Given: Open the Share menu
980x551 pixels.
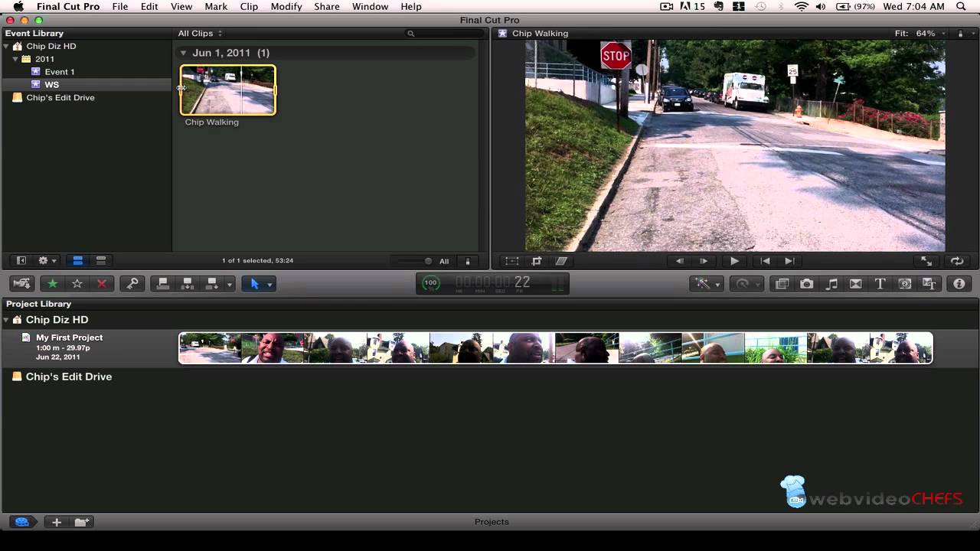Looking at the screenshot, I should 326,7.
